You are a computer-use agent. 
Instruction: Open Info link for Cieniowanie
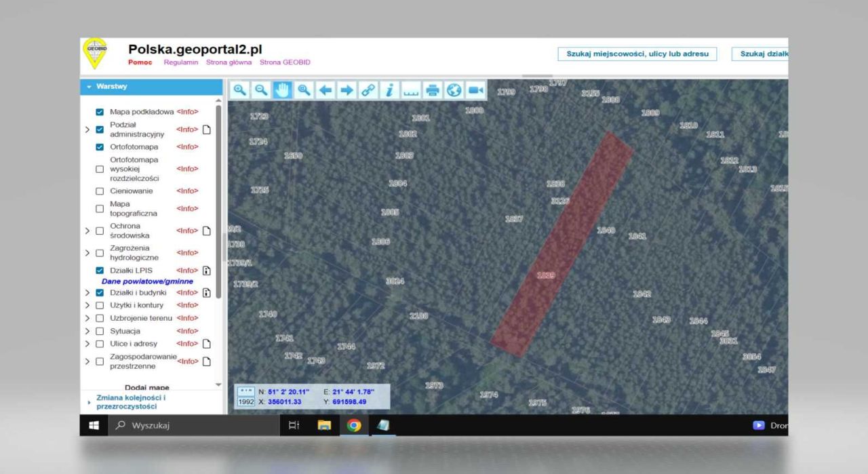(187, 191)
